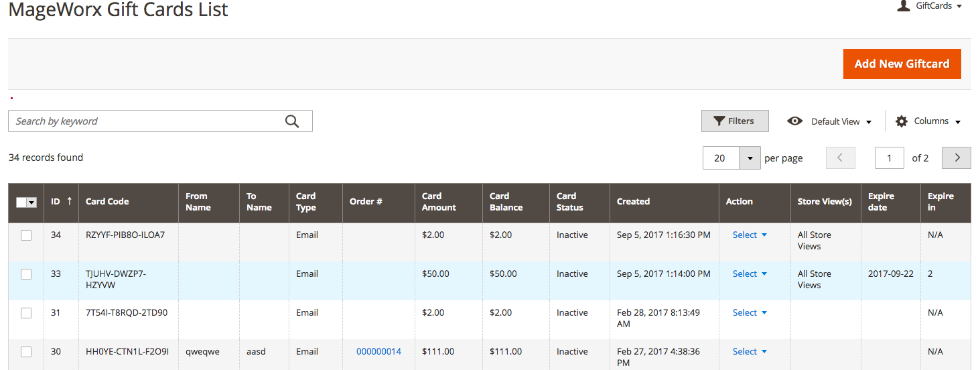Click the search magnifier icon

292,121
